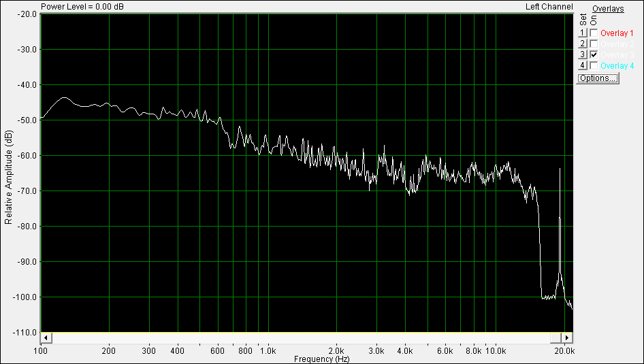Enable the Overlay 2 checkbox

tap(594, 44)
